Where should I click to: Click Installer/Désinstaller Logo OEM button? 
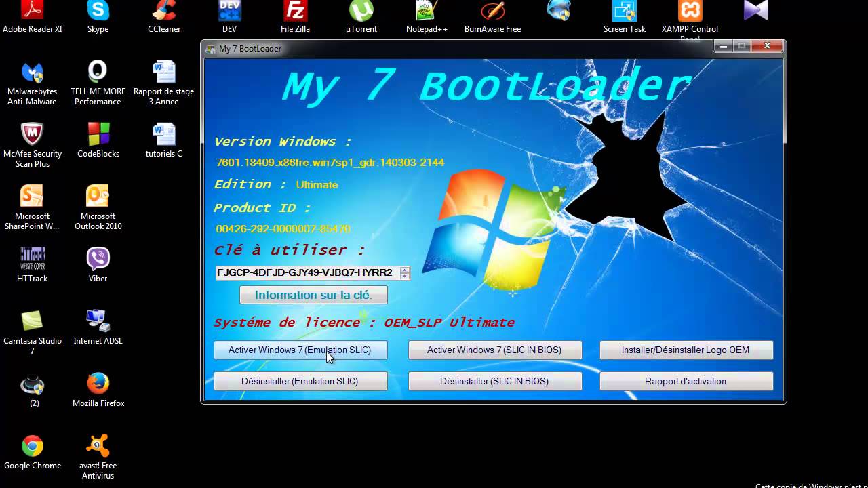[686, 350]
